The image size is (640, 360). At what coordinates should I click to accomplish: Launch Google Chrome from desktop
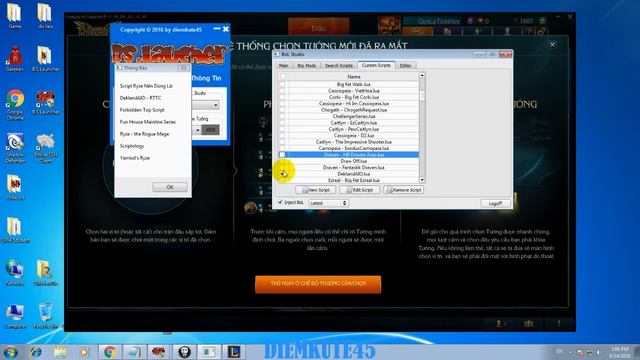pos(15,104)
